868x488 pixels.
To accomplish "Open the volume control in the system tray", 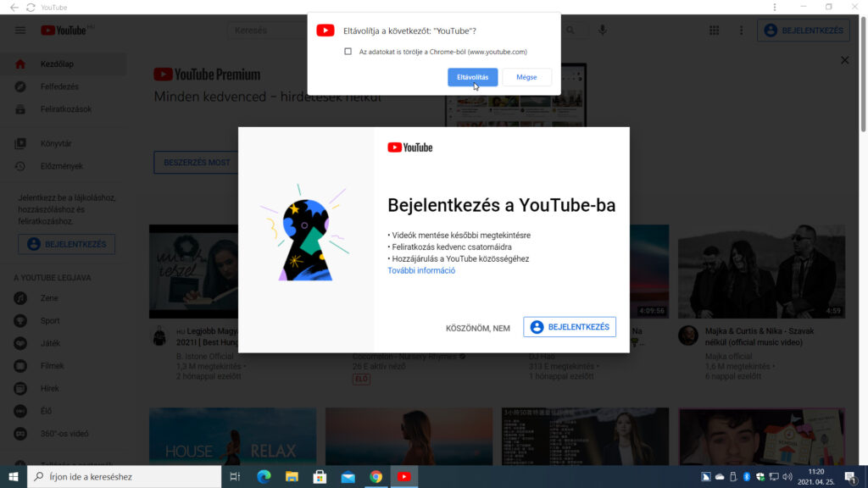I will coord(787,476).
